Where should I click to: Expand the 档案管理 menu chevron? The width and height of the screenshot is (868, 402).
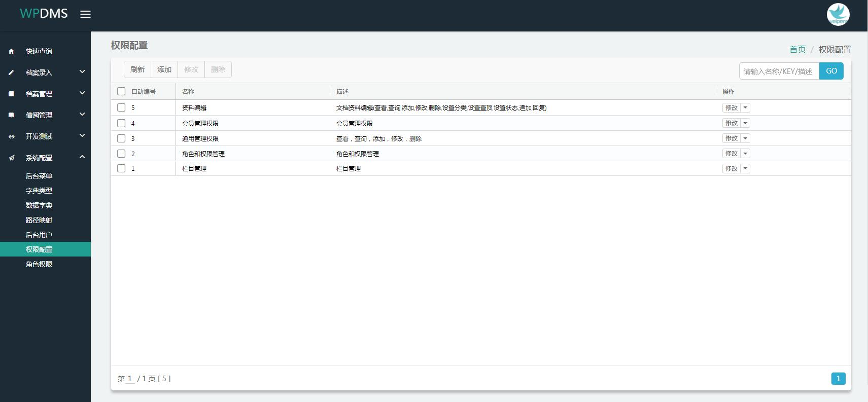click(82, 93)
